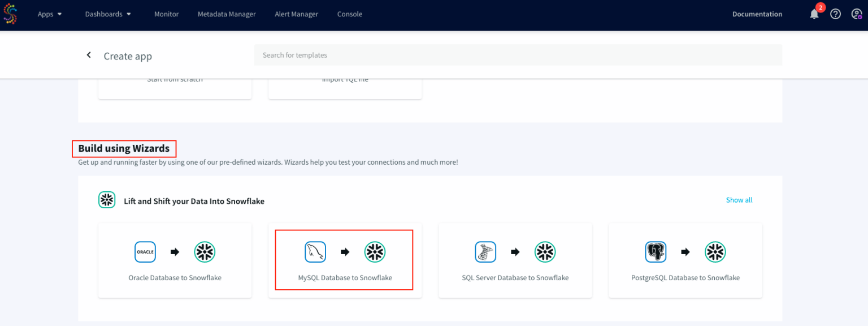Open the Documentation link
Viewport: 868px width, 326px height.
click(x=757, y=14)
